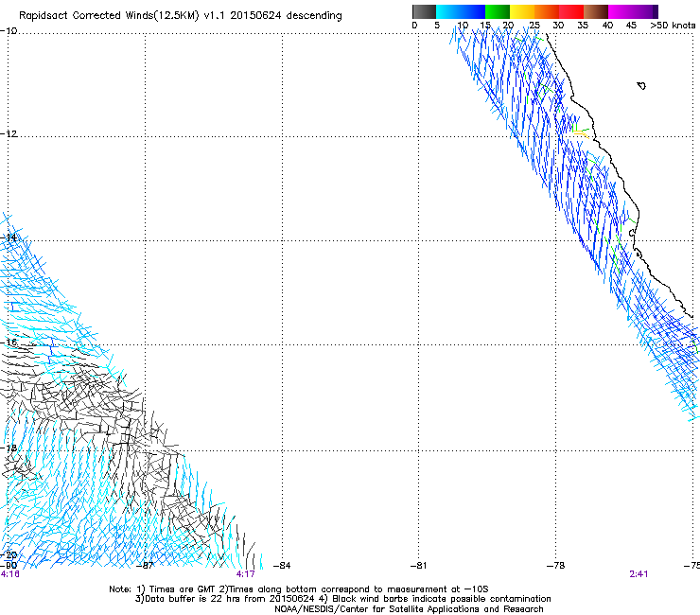Click the '25' label under the color bar

coord(534,26)
